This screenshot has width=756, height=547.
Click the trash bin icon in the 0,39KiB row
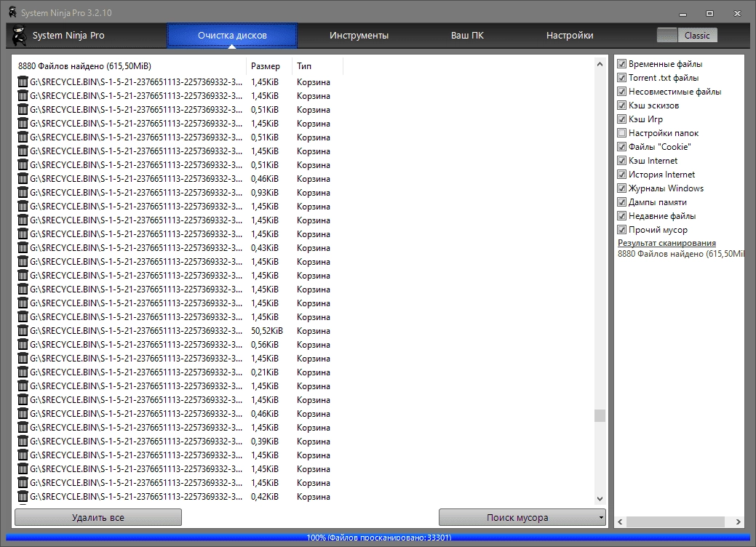[x=23, y=441]
